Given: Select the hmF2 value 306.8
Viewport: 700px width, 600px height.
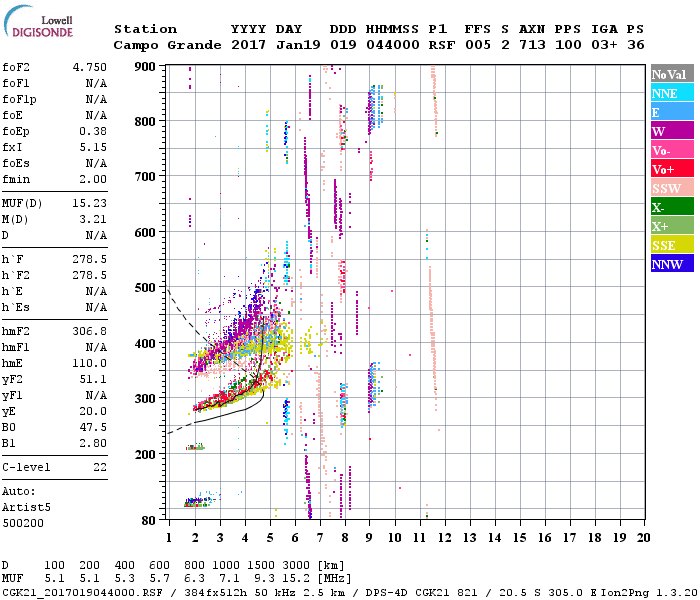Looking at the screenshot, I should coord(89,330).
